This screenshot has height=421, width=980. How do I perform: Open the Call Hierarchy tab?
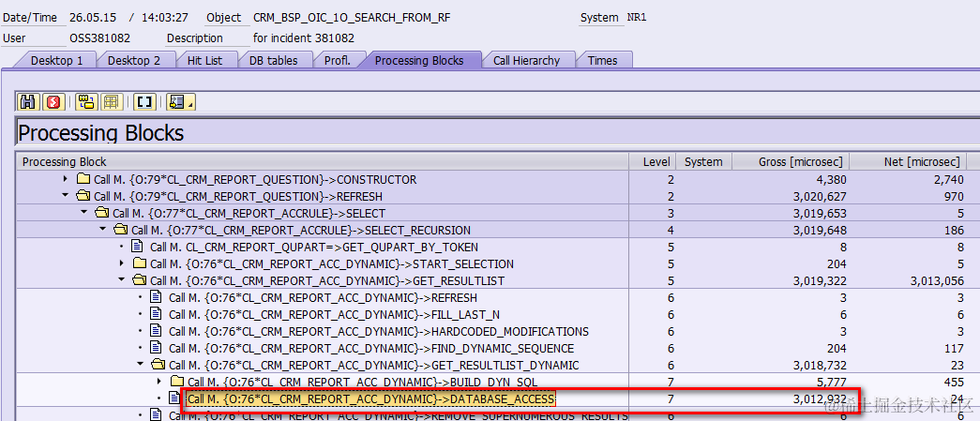pyautogui.click(x=526, y=61)
